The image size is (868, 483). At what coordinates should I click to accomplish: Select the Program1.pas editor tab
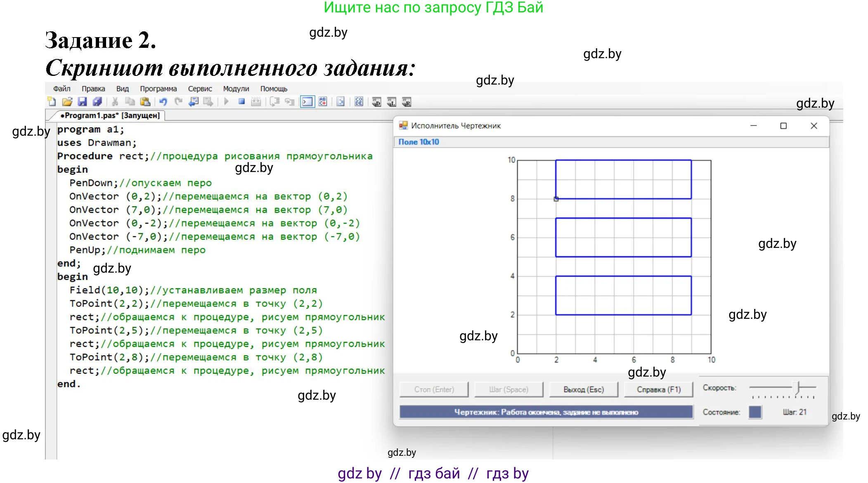[x=109, y=115]
